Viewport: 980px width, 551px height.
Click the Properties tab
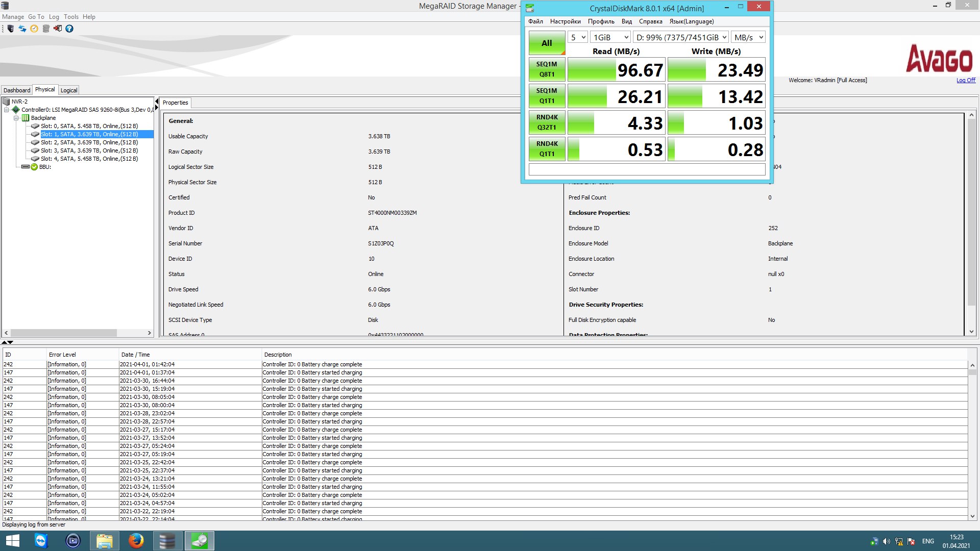pyautogui.click(x=175, y=103)
